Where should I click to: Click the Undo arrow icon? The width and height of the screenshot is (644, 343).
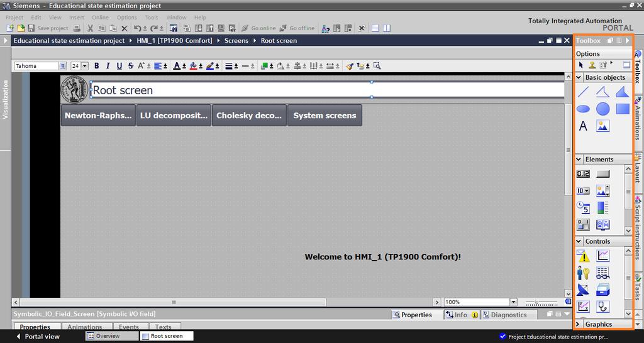click(137, 28)
